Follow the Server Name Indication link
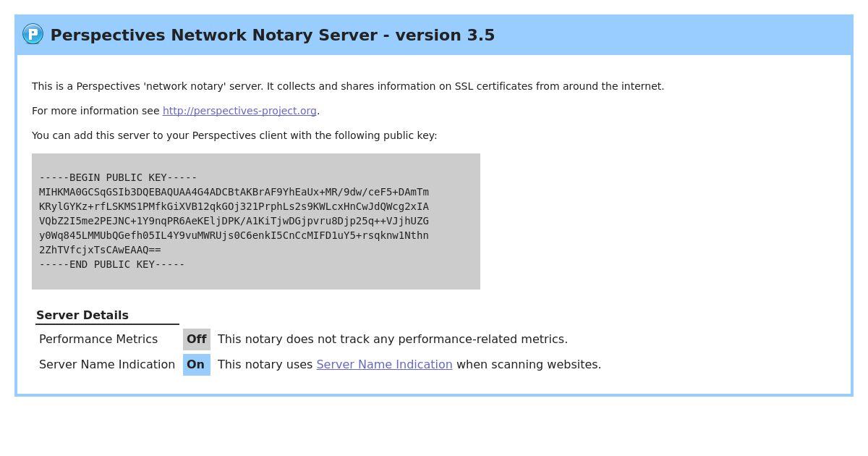 [x=384, y=364]
